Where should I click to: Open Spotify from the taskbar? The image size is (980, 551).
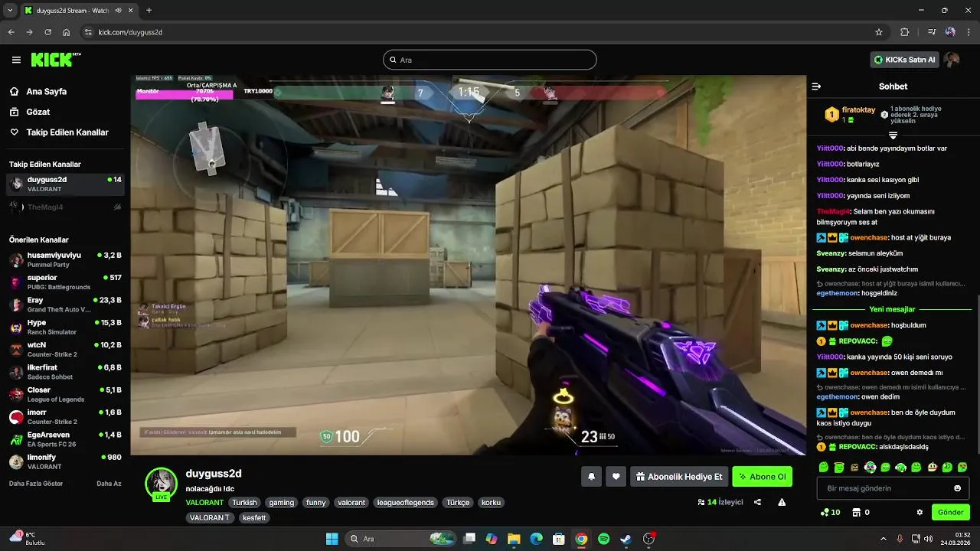[x=603, y=539]
